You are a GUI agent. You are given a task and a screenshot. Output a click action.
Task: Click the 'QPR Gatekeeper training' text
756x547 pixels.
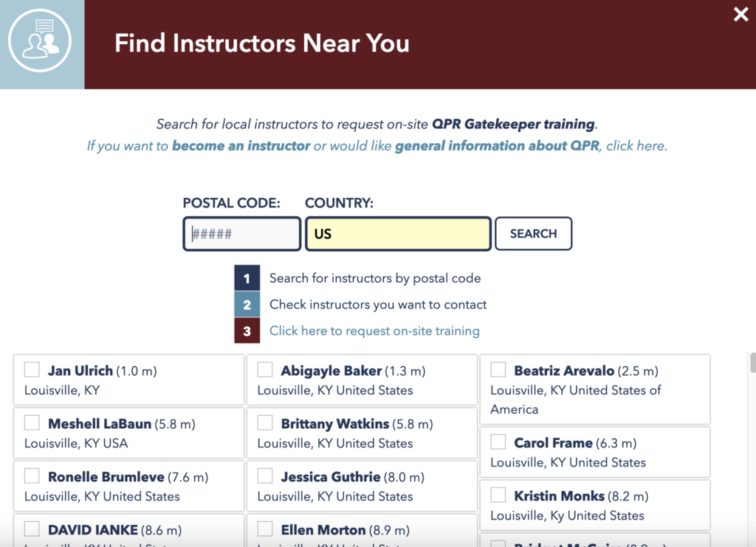point(513,124)
